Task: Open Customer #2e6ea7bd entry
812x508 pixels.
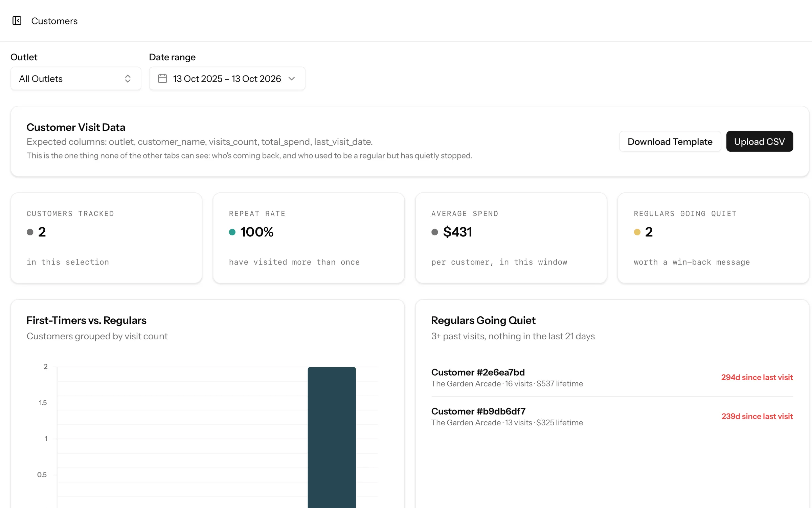Action: point(612,377)
